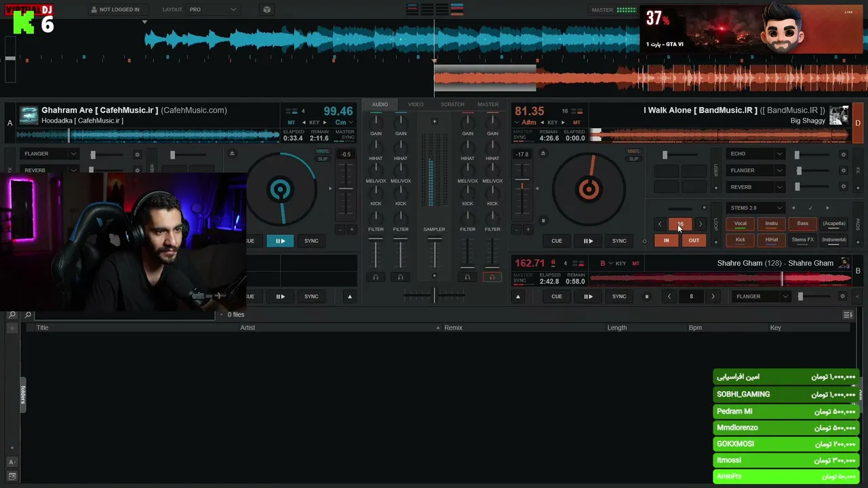Toggle the HiHat stem pad
The image size is (868, 488).
click(772, 240)
